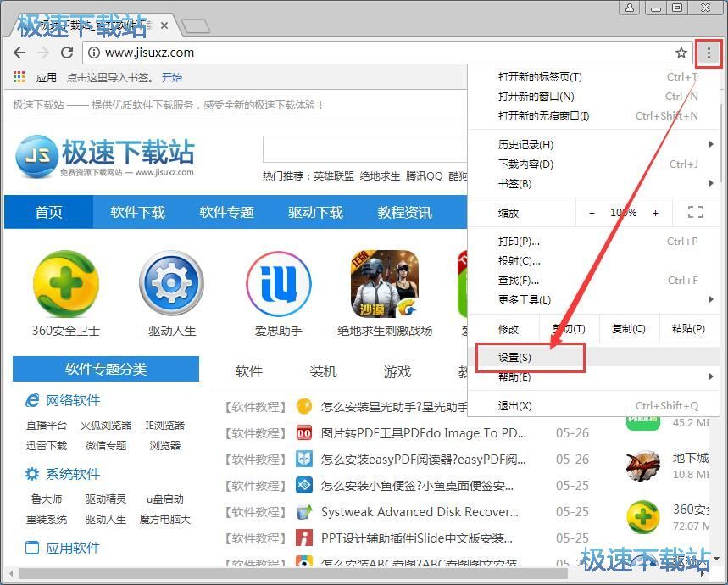Choose 打印(P)... from the menu
This screenshot has height=585, width=728.
593,242
